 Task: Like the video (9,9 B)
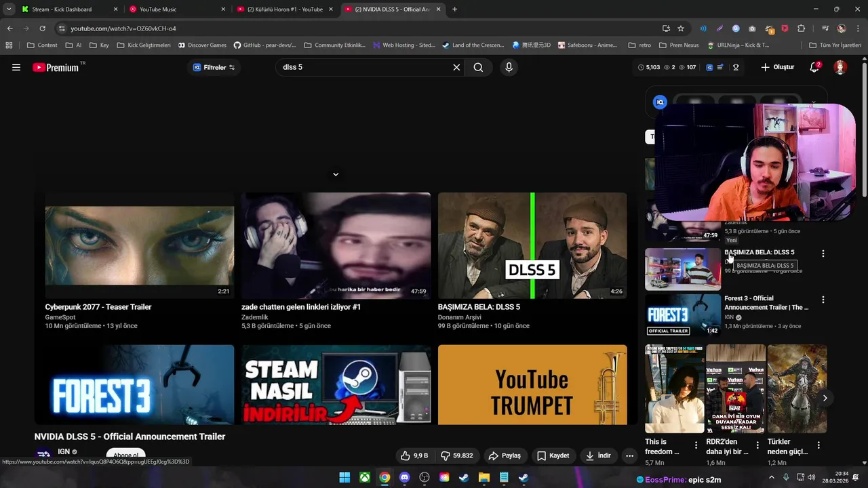coord(414,455)
